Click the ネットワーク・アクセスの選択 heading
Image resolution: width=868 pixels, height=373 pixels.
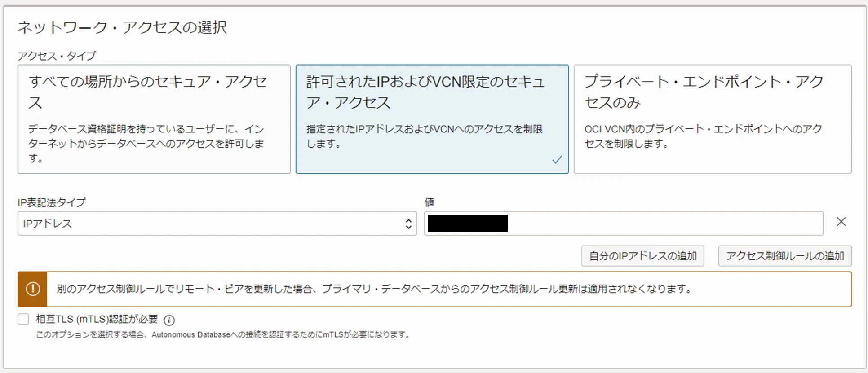pos(122,27)
